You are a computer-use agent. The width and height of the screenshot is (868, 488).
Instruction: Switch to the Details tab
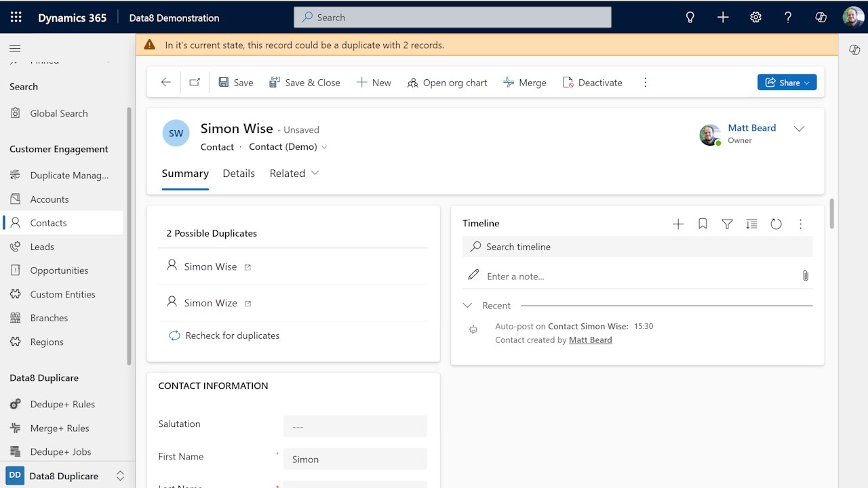[x=239, y=174]
